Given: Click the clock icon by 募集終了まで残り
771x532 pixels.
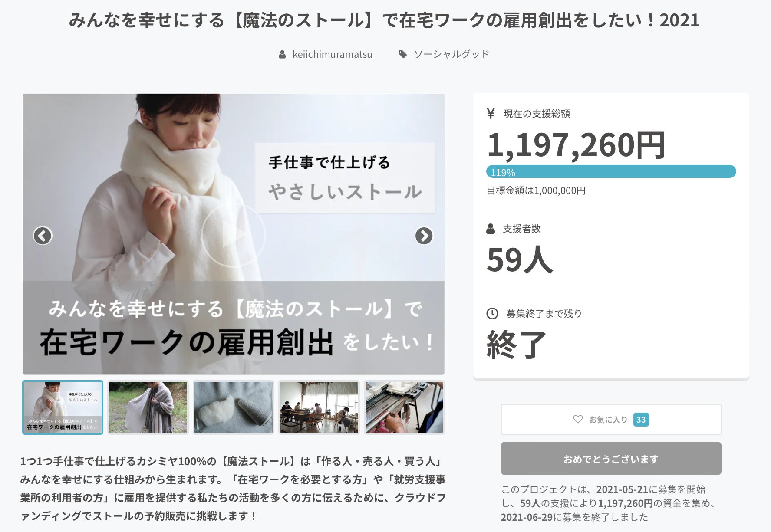Looking at the screenshot, I should point(492,313).
